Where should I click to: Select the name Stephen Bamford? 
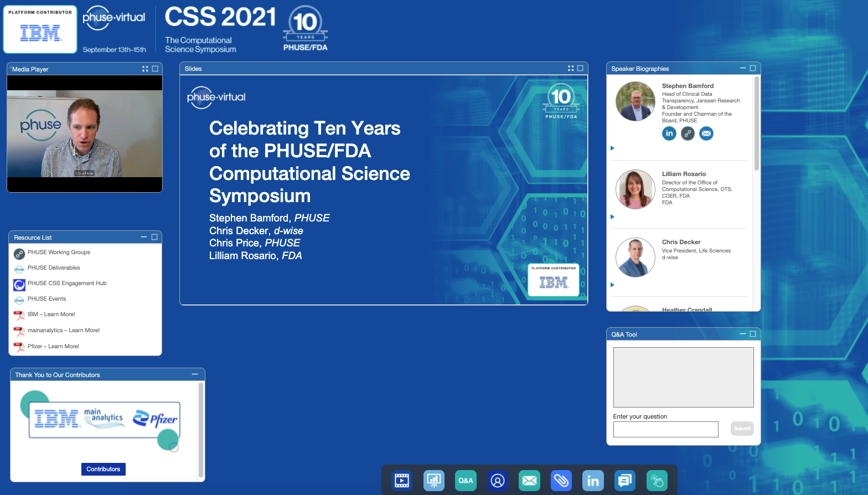point(688,86)
